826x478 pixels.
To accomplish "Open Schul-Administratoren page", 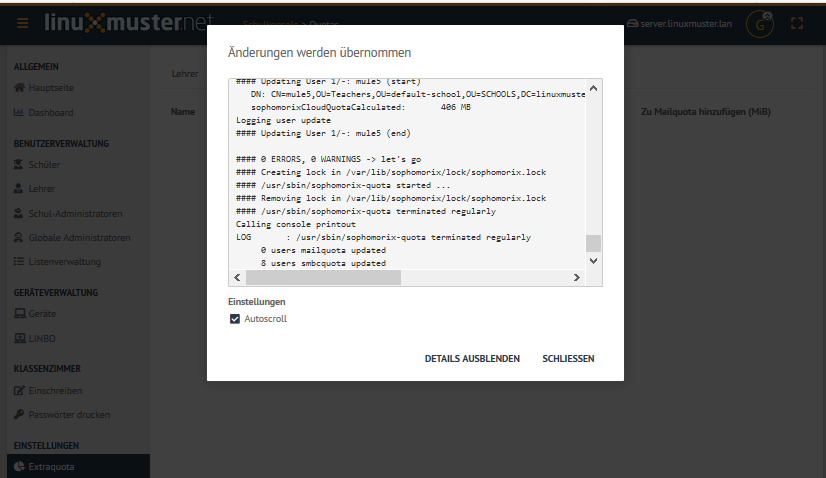I will [75, 213].
